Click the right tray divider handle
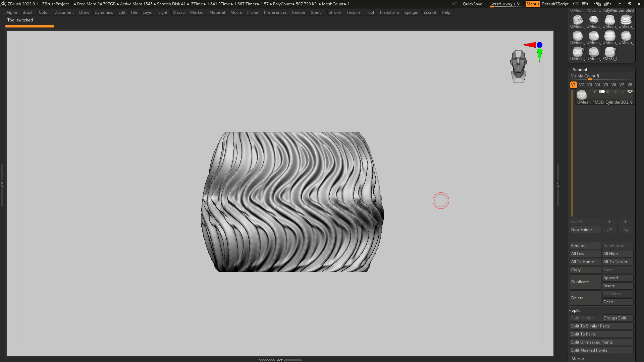Screen dimensions: 644x362 click(x=558, y=185)
